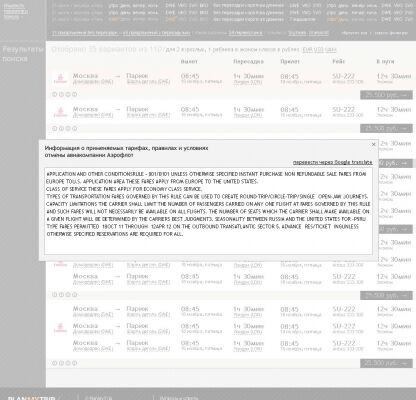Open the Домодедово (DME) link in the highlighted first result
This screenshot has width=416, height=400.
coord(93,82)
